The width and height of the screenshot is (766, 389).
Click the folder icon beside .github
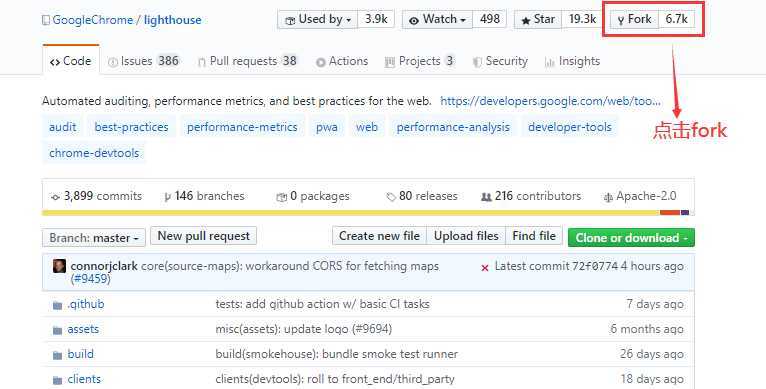(57, 305)
